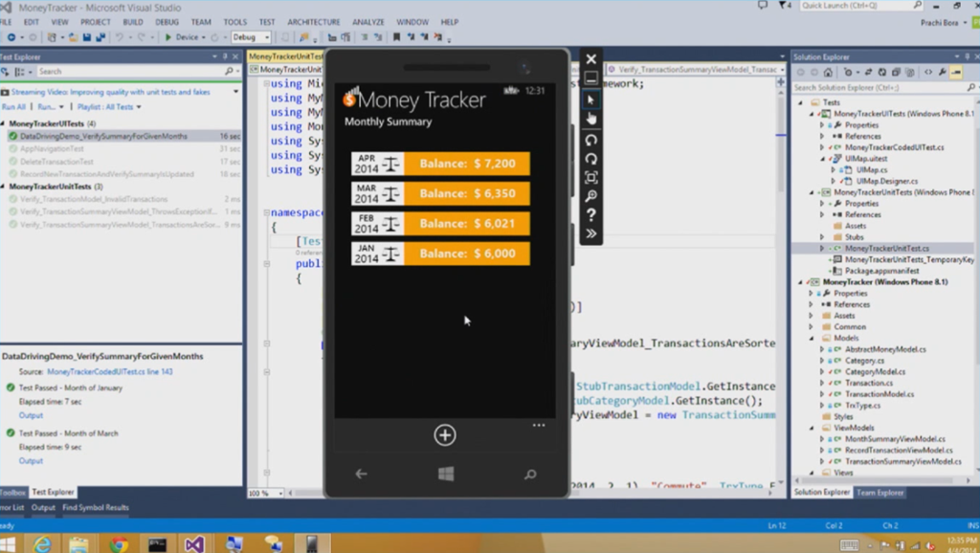980x553 pixels.
Task: Open MoneyTrackerCodedUITest.cs line 143 source link
Action: tap(110, 372)
